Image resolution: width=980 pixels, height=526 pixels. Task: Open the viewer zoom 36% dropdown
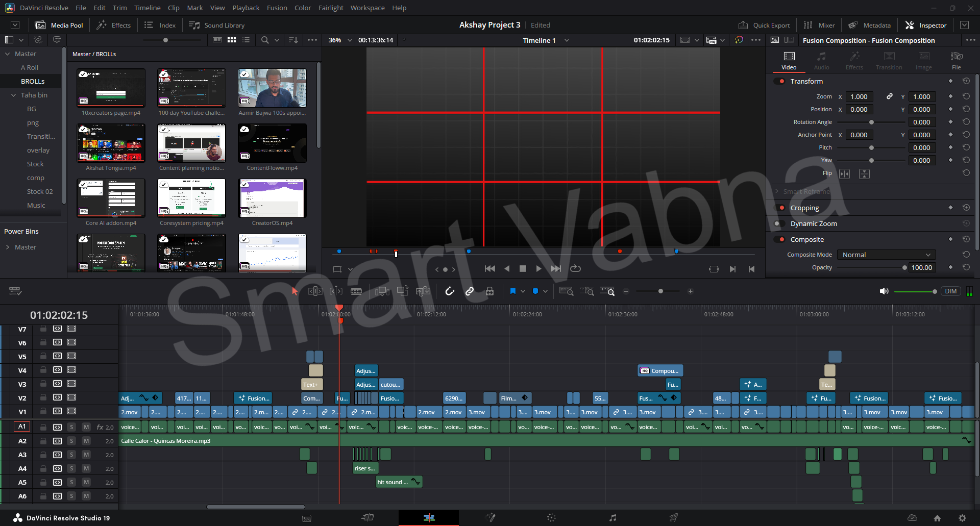point(350,40)
